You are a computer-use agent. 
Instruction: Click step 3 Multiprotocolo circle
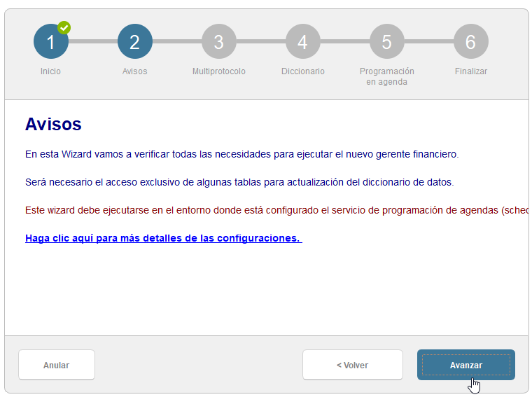coord(219,41)
